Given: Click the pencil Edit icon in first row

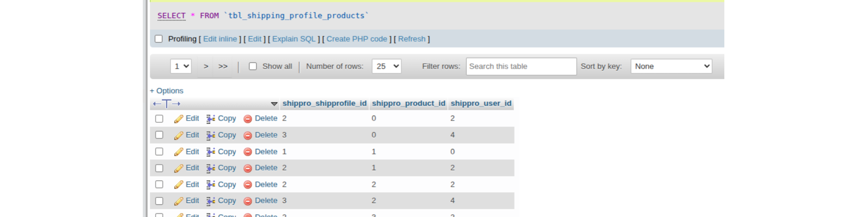Looking at the screenshot, I should click(178, 119).
